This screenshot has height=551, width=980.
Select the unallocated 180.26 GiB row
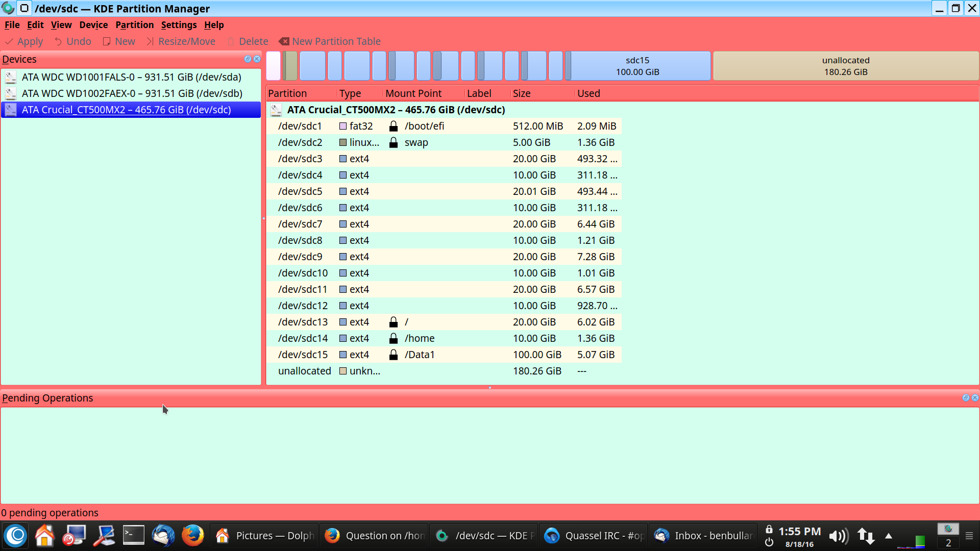[444, 371]
